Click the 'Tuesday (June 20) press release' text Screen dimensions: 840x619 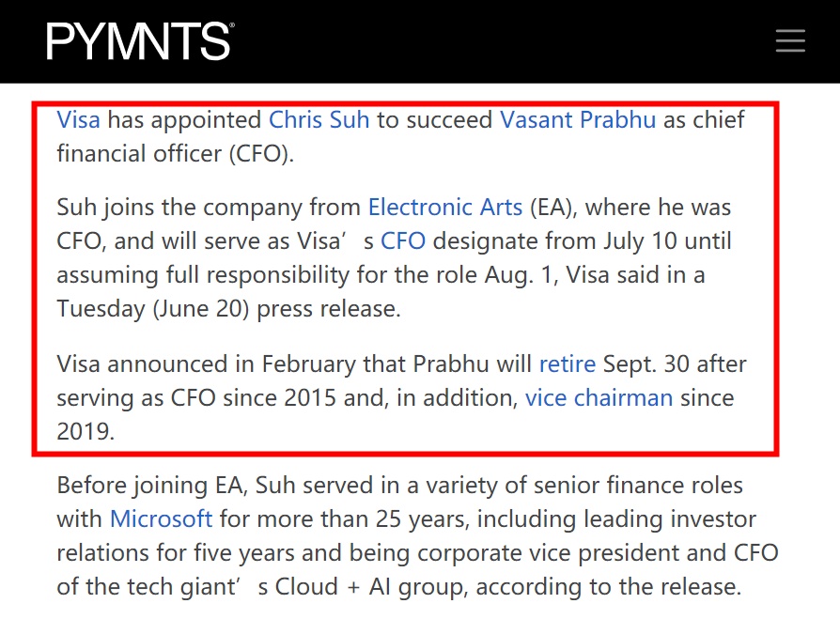click(228, 309)
